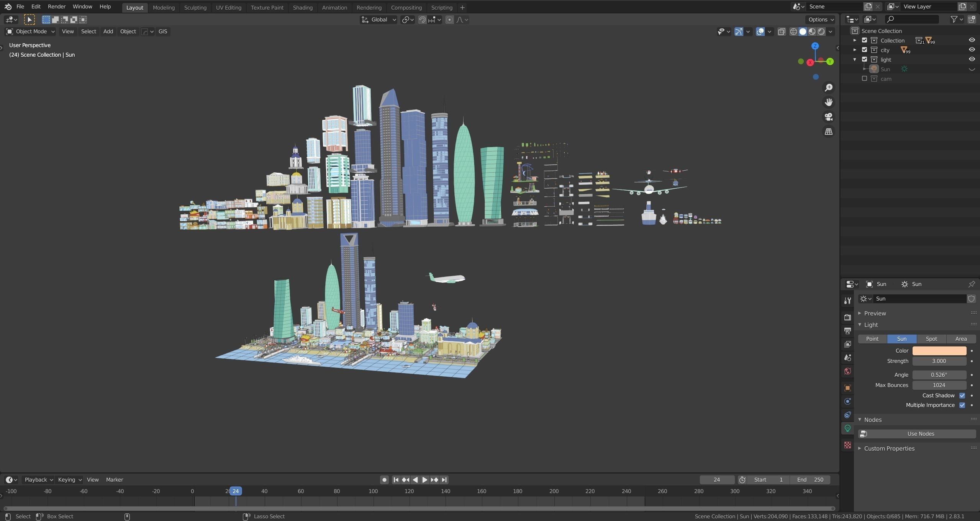Viewport: 980px width, 521px height.
Task: Select rendered viewport shading icon
Action: [821, 31]
